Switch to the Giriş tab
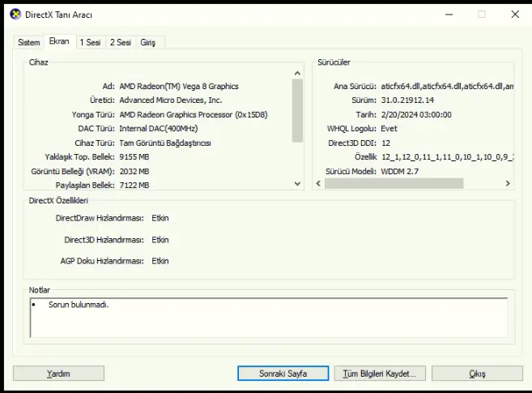The height and width of the screenshot is (393, 532). [x=148, y=42]
